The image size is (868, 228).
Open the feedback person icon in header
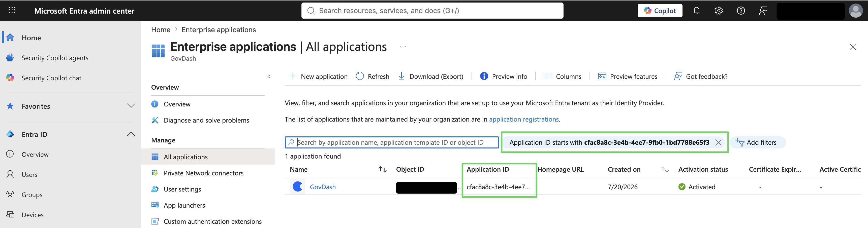[x=763, y=11]
